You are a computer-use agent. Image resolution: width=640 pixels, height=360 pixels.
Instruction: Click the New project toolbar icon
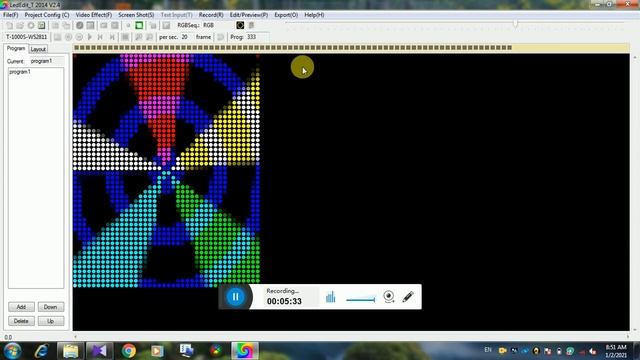coord(9,25)
